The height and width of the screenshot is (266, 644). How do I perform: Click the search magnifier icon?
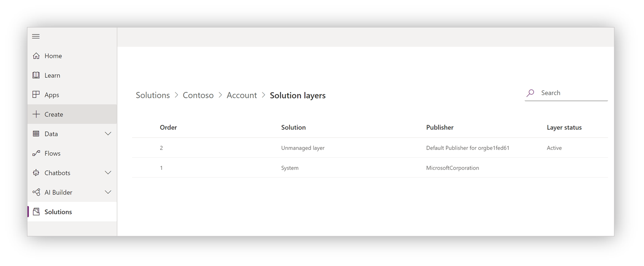click(531, 93)
